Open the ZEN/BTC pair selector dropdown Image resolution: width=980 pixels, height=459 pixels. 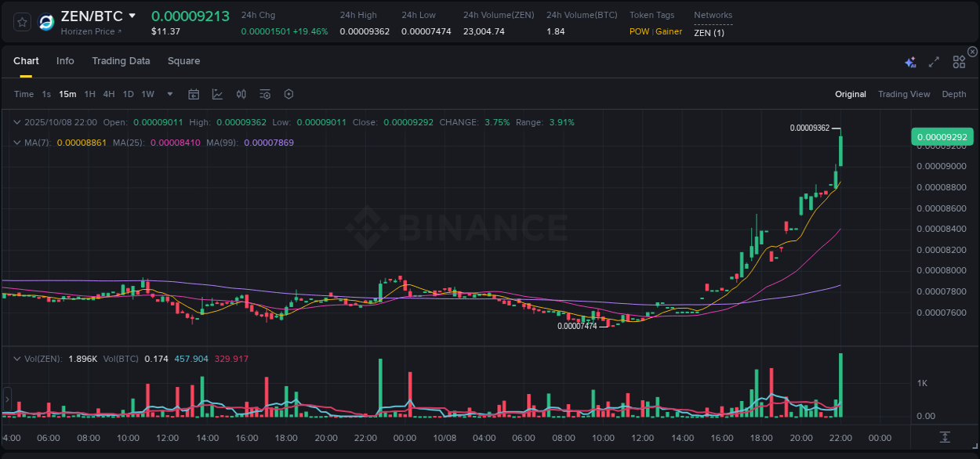coord(132,15)
